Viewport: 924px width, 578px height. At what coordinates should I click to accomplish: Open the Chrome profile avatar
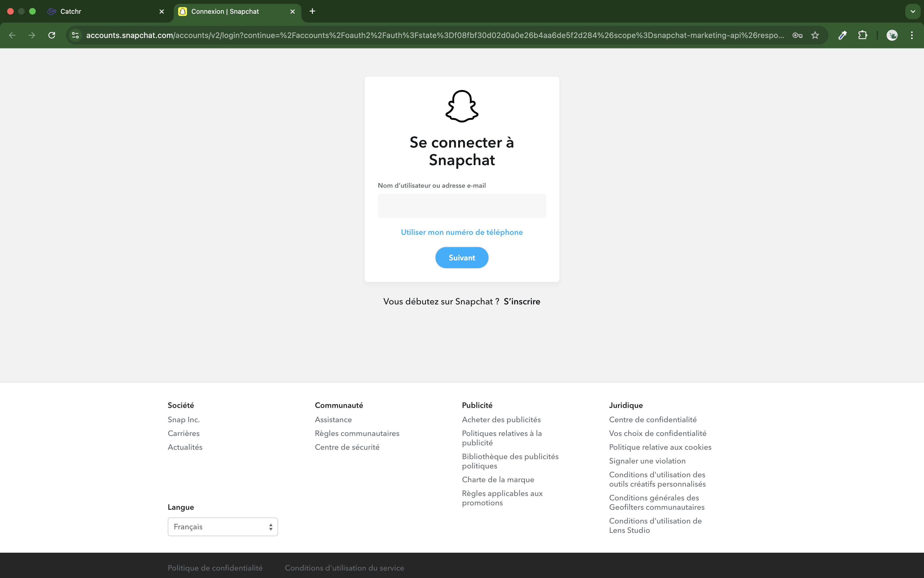(x=892, y=35)
